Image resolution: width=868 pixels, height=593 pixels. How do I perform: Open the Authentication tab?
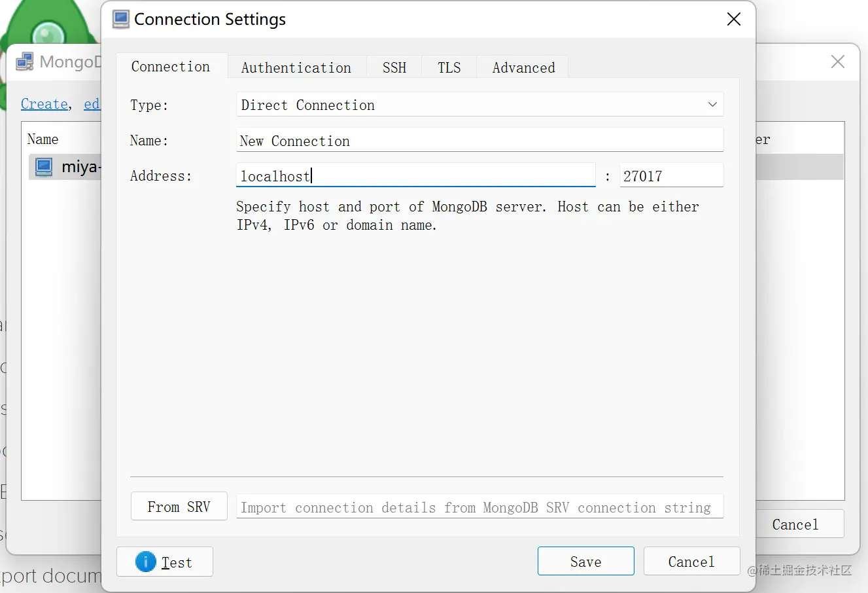[x=296, y=67]
